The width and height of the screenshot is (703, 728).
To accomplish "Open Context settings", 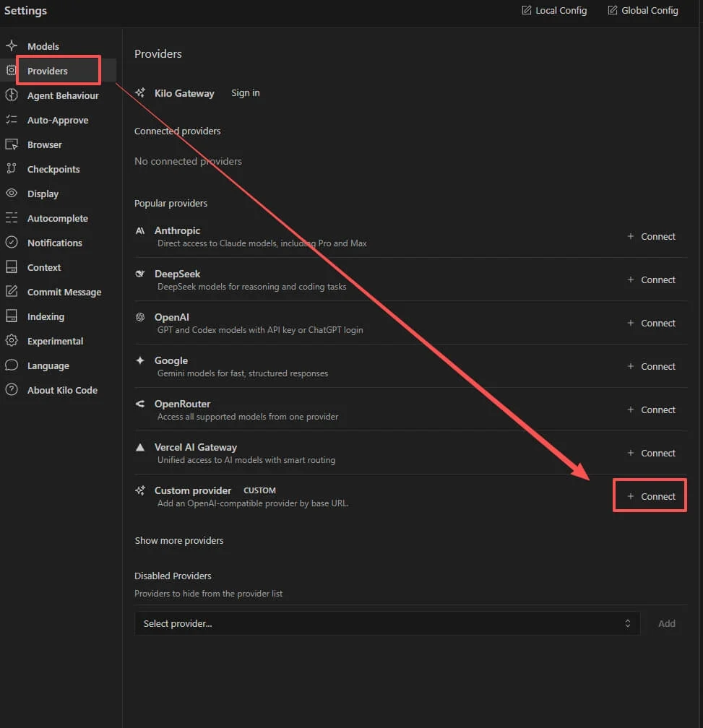I will [44, 267].
